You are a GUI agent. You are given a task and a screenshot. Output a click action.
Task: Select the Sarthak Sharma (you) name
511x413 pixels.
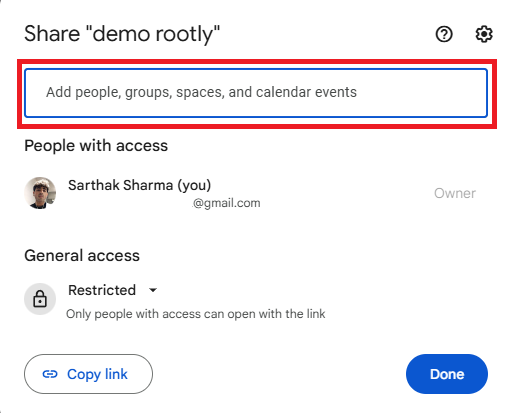tap(140, 185)
